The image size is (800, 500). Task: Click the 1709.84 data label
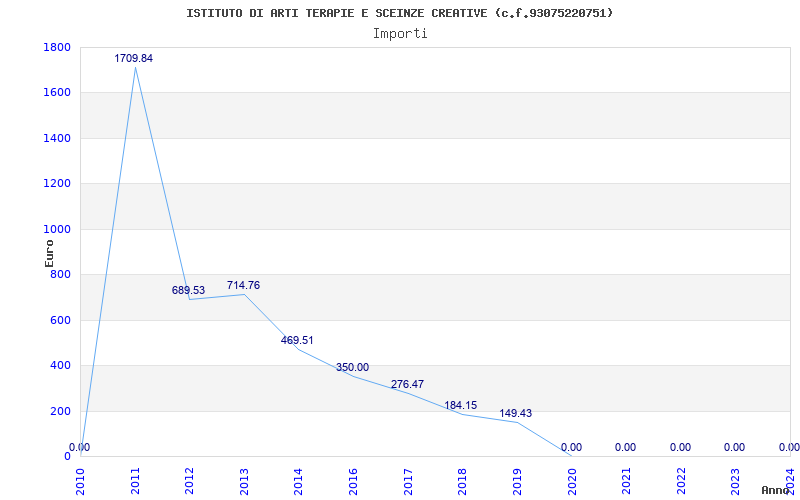(x=133, y=58)
